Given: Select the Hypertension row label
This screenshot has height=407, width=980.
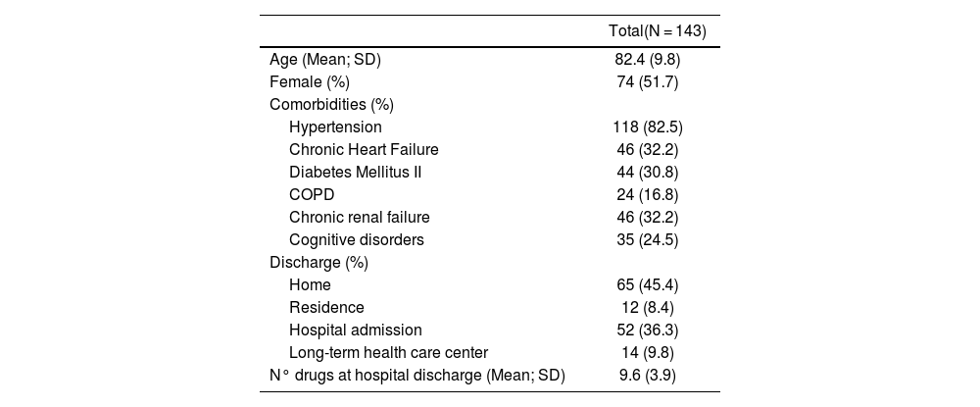Looking at the screenshot, I should [x=335, y=127].
